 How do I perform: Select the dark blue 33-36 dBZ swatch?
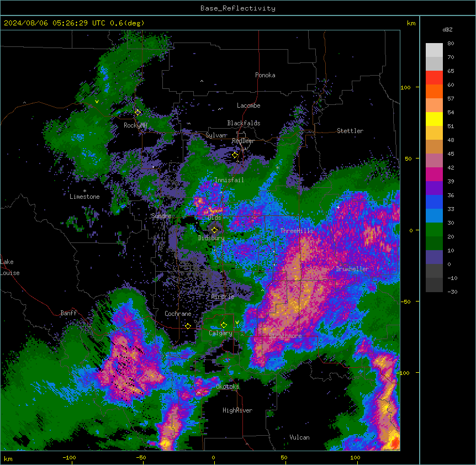pos(434,202)
